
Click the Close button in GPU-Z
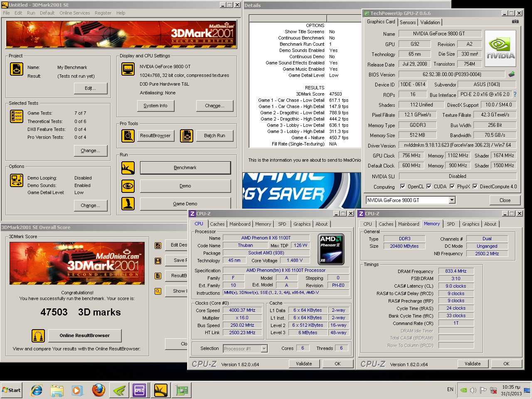tap(505, 200)
